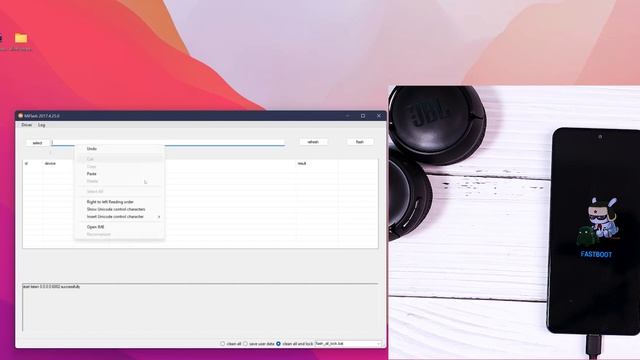
Task: Maximize the MiFlash window
Action: pos(363,116)
